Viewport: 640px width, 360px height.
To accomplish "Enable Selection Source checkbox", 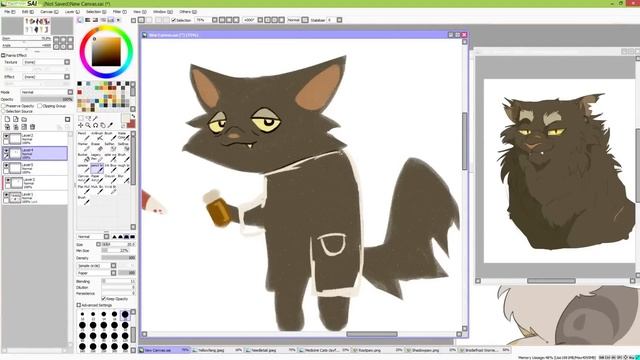I will [3, 111].
